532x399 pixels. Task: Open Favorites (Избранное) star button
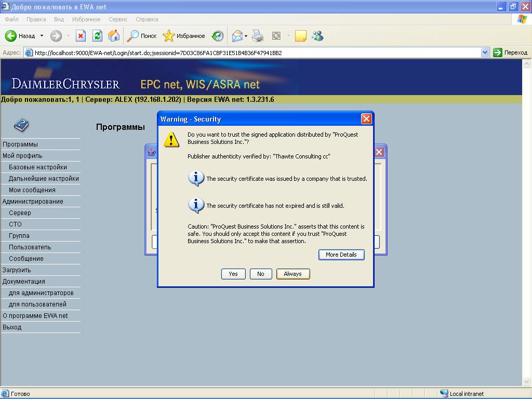pyautogui.click(x=183, y=36)
